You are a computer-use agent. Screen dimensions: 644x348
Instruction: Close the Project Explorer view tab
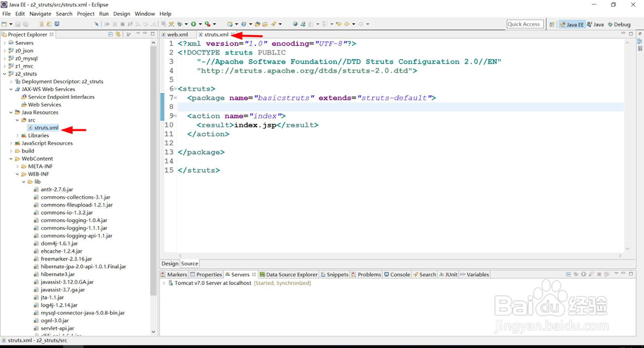tap(52, 35)
